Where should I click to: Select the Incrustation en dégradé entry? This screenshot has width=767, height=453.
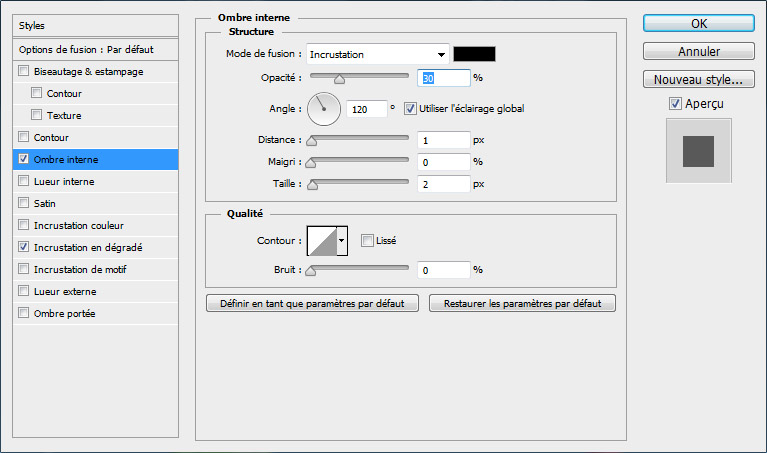click(x=95, y=248)
